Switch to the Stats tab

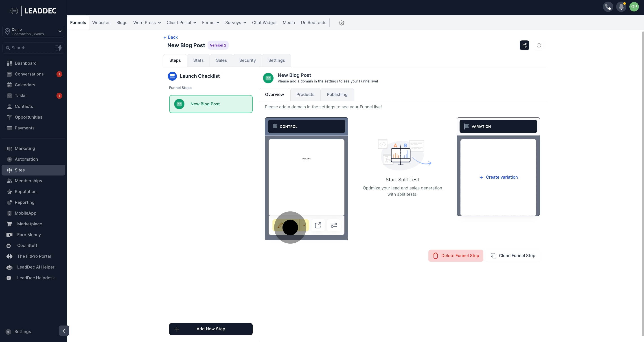coord(198,60)
